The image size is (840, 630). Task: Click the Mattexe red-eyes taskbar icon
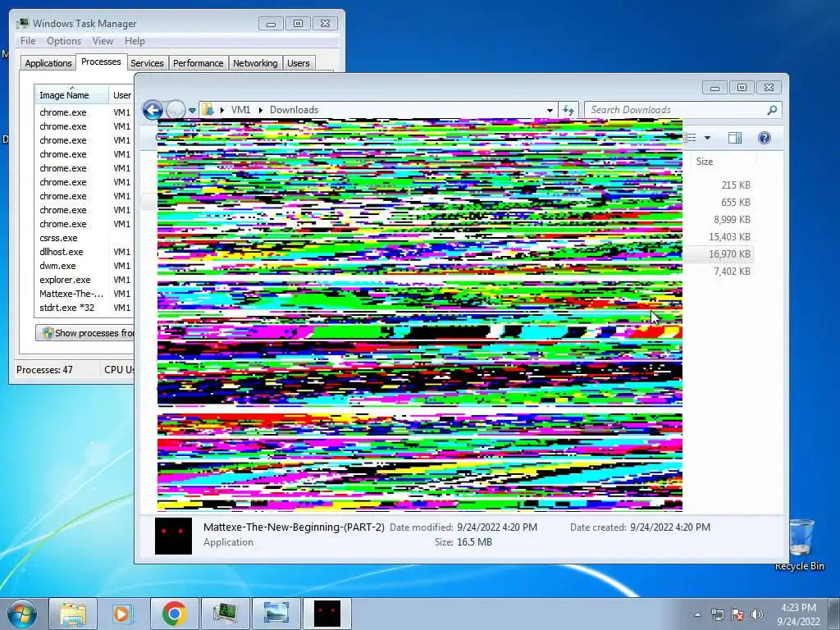(x=327, y=614)
